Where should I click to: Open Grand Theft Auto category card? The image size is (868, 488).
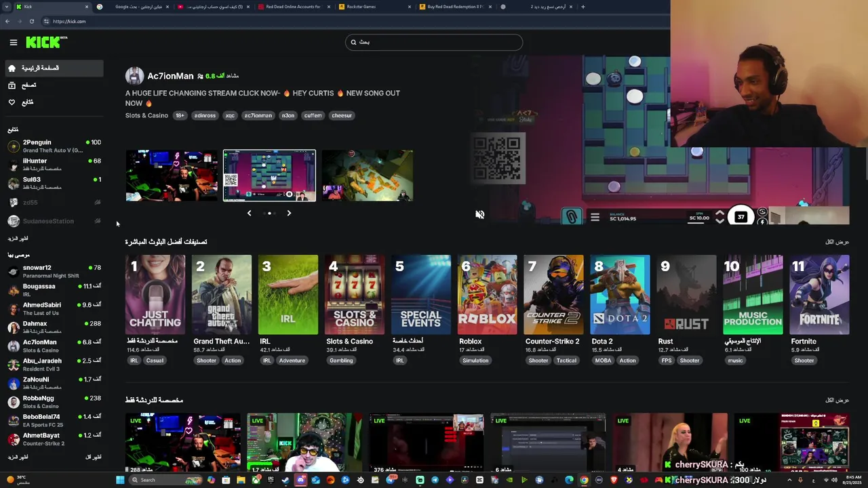tap(221, 295)
